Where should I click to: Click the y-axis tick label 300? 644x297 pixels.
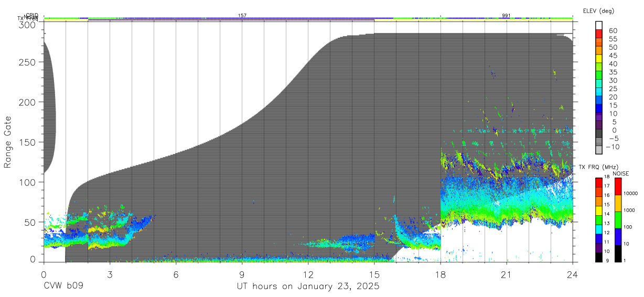pos(26,25)
